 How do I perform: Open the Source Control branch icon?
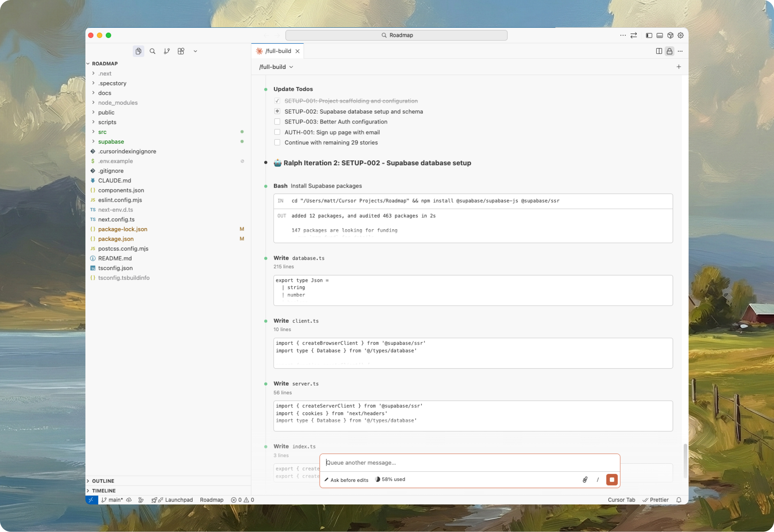point(167,51)
